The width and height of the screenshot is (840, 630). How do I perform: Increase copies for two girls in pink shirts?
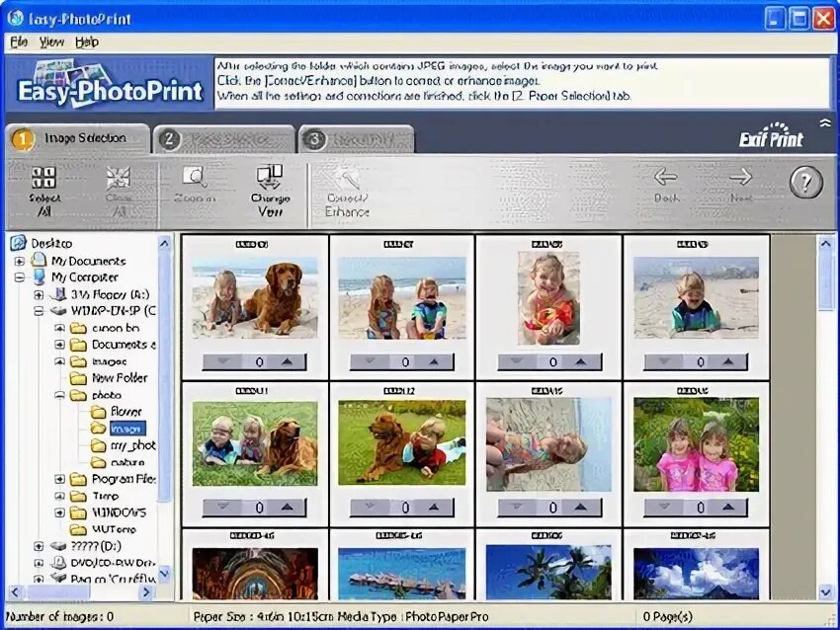728,507
